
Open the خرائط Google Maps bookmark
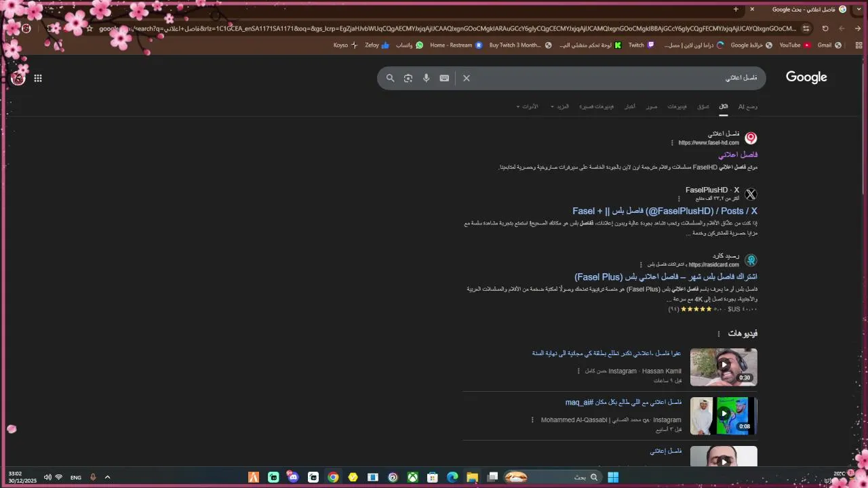click(751, 45)
